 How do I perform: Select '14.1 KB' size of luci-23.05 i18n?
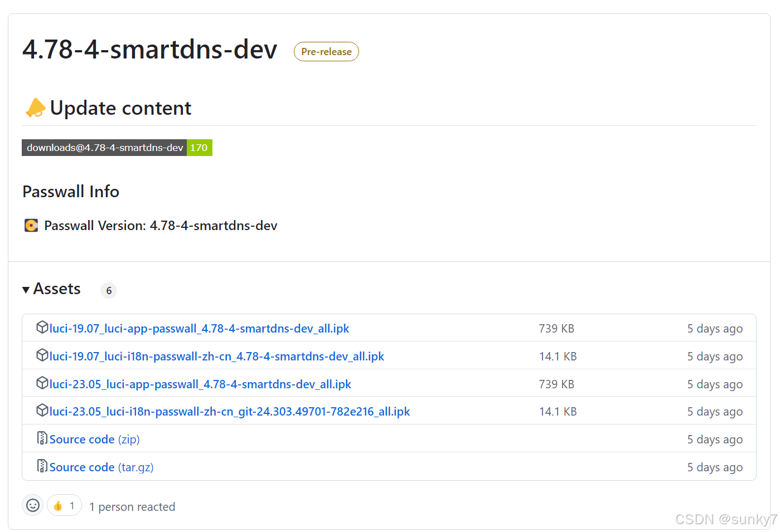tap(558, 412)
